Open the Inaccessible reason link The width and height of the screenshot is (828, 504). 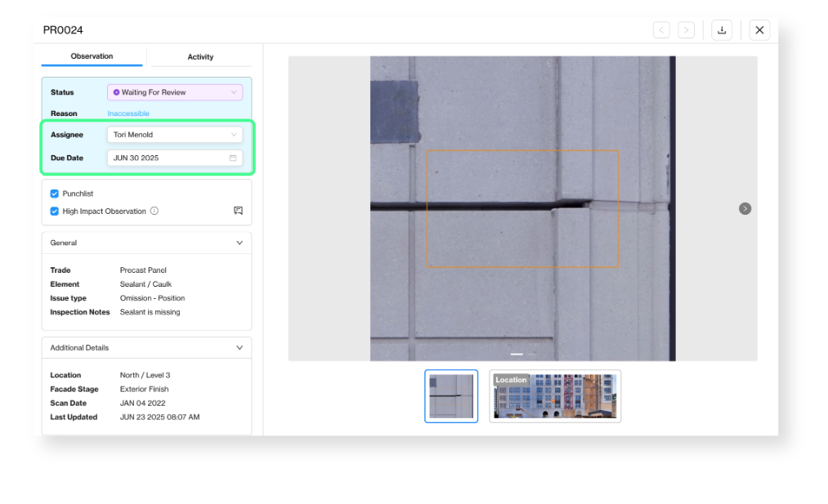[128, 114]
